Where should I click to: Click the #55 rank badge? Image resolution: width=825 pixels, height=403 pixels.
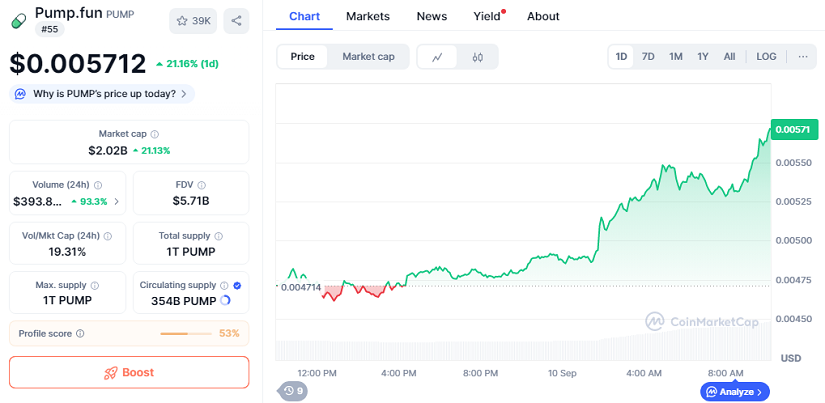(49, 29)
